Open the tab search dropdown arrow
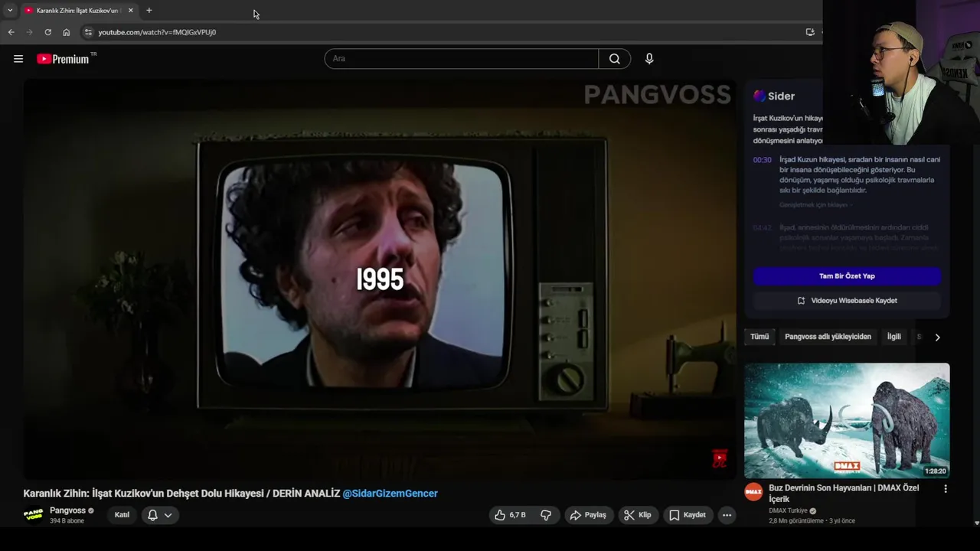 click(10, 11)
